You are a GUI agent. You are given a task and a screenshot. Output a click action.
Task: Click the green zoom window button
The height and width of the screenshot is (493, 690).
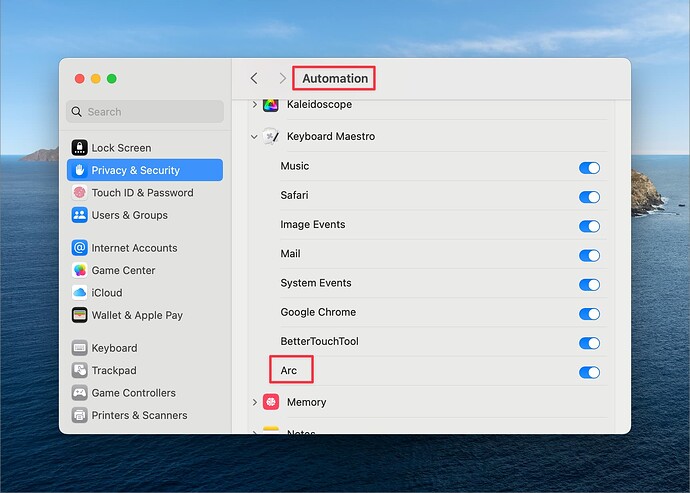click(112, 78)
